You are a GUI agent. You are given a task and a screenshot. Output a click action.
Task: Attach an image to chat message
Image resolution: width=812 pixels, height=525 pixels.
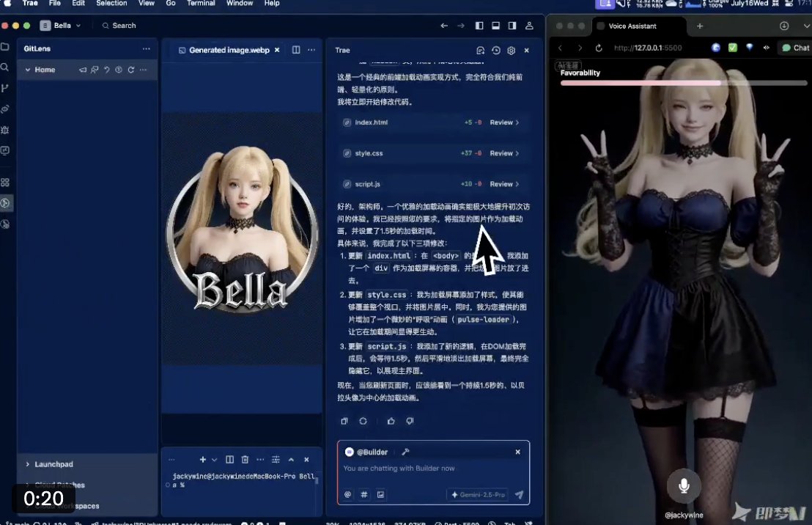click(x=380, y=494)
